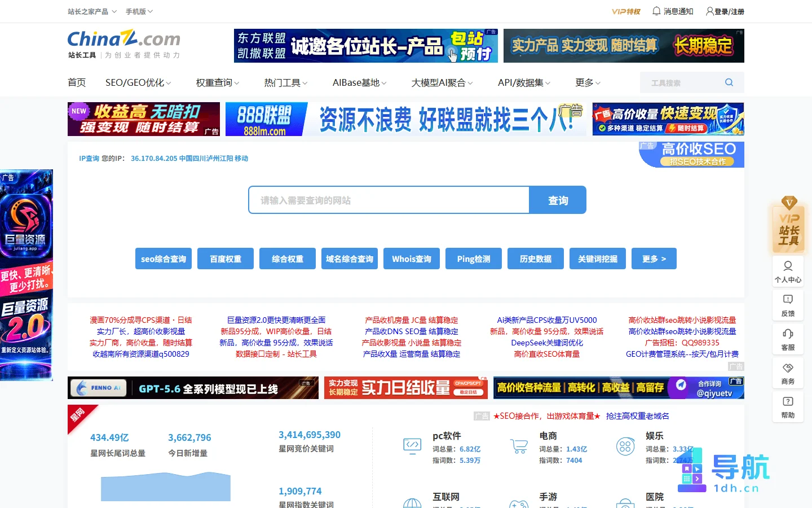This screenshot has height=508, width=812.
Task: Expand the AIBase基地 menu
Action: 360,82
